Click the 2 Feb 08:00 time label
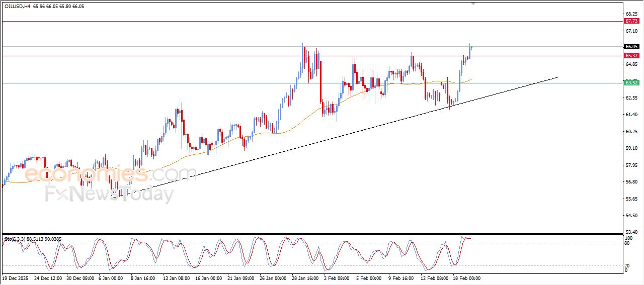Viewport: 644px width, 285px height. point(337,277)
